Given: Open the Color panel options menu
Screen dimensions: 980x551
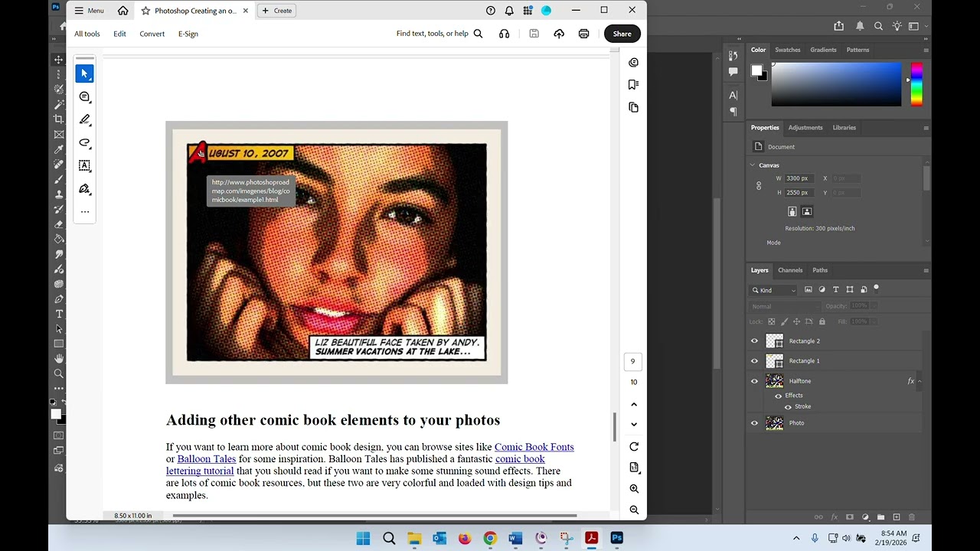Looking at the screenshot, I should (926, 50).
